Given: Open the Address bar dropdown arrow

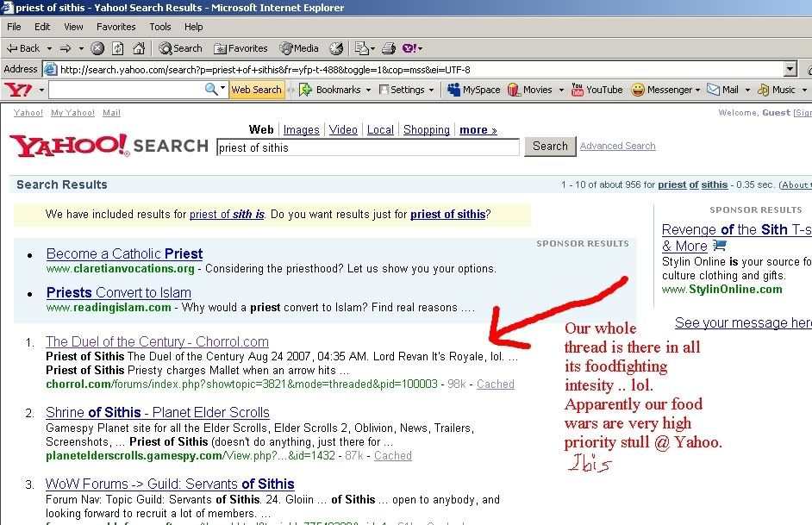Looking at the screenshot, I should [x=790, y=69].
